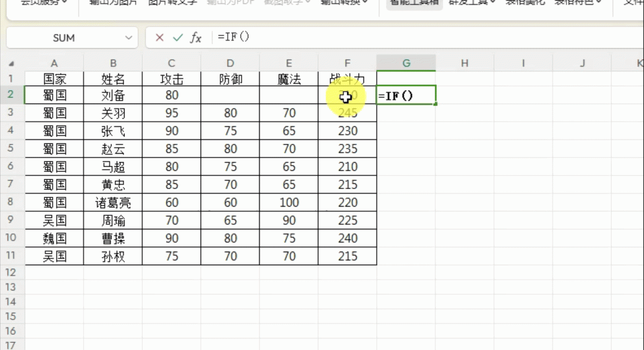This screenshot has height=350, width=644.
Task: Click the 刘备 name cell
Action: [x=113, y=95]
